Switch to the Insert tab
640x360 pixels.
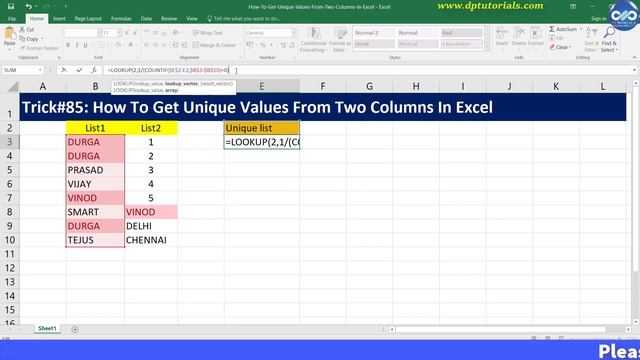[x=59, y=18]
